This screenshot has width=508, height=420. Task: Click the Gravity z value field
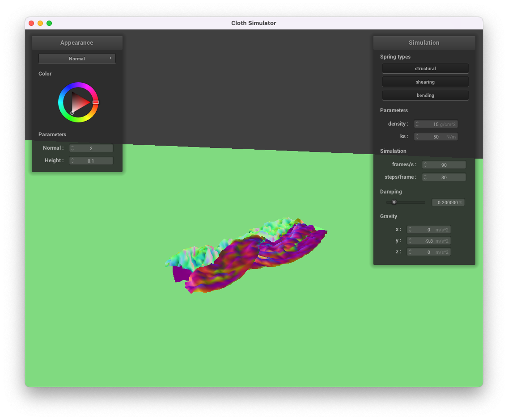coord(428,252)
